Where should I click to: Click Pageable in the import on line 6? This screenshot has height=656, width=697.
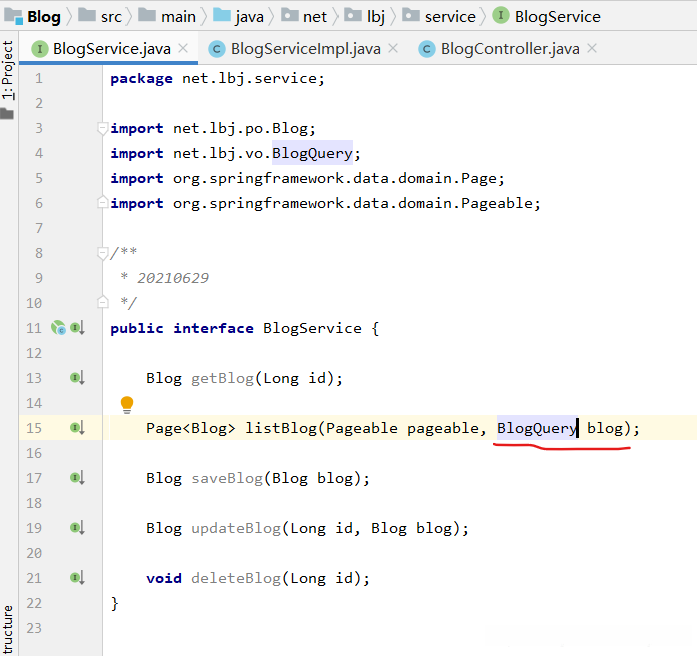(x=497, y=203)
